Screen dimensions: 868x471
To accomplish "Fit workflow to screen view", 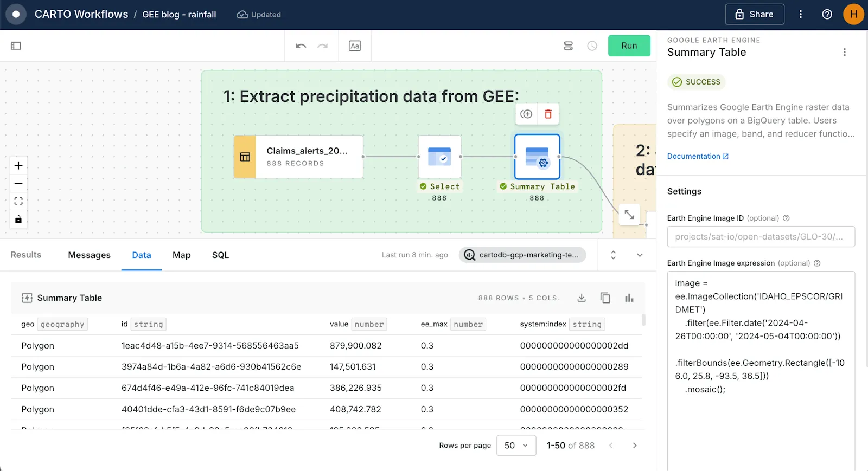I will [18, 201].
